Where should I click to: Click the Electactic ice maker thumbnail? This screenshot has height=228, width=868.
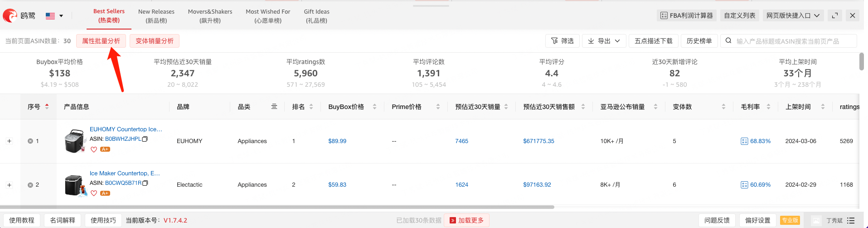(x=75, y=185)
